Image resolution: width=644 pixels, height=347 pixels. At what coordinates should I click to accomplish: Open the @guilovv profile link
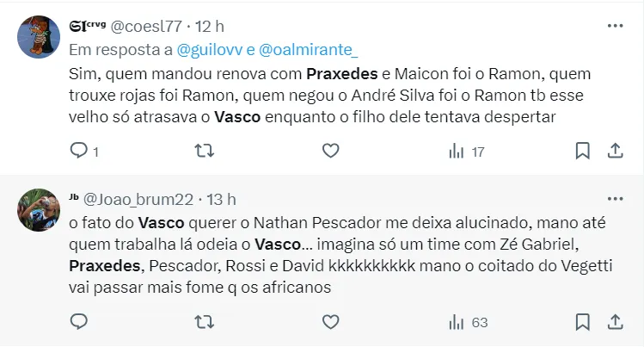(210, 50)
